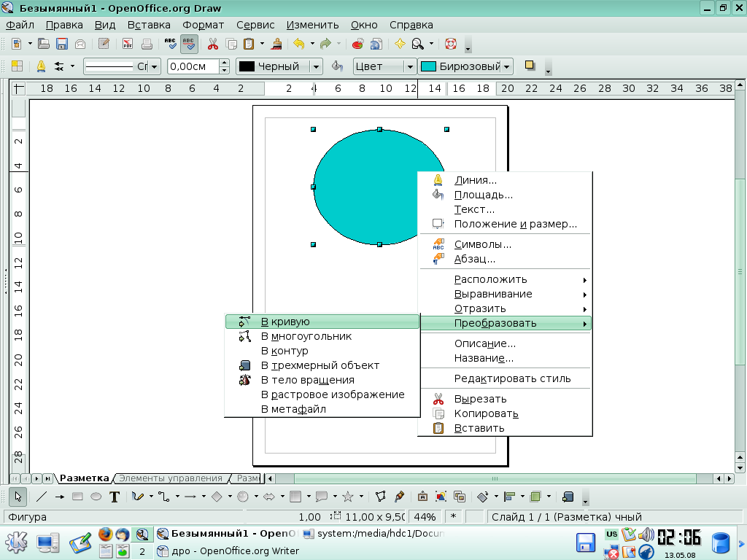Undo last action arrow icon
The height and width of the screenshot is (560, 747).
pos(298,44)
